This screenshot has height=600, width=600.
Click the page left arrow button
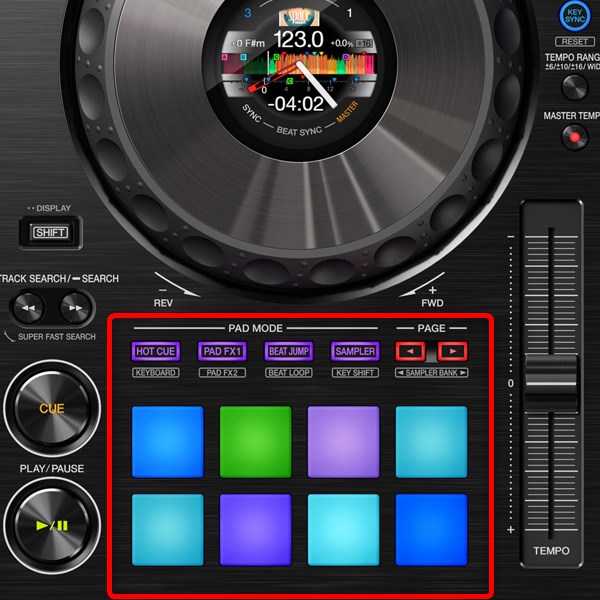pos(410,351)
